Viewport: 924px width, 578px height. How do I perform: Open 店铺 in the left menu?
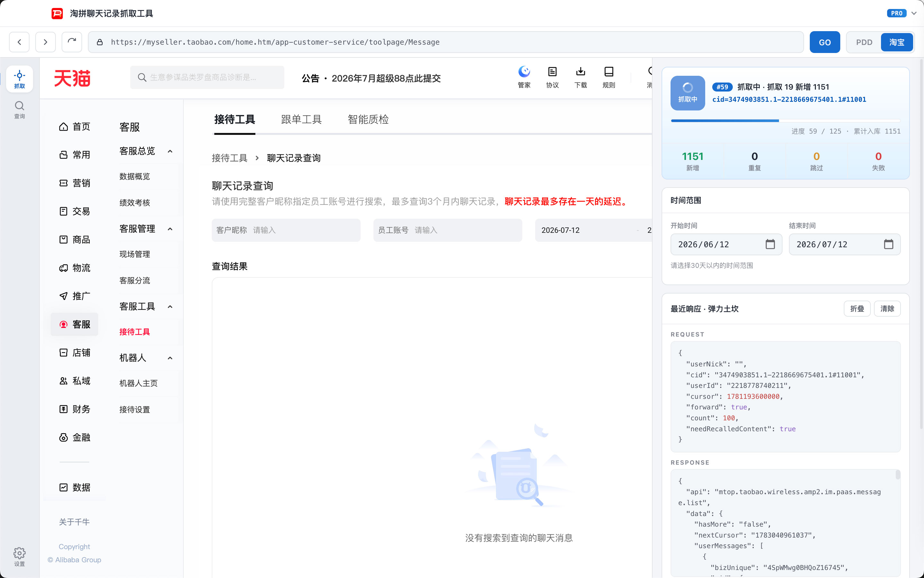tap(74, 353)
